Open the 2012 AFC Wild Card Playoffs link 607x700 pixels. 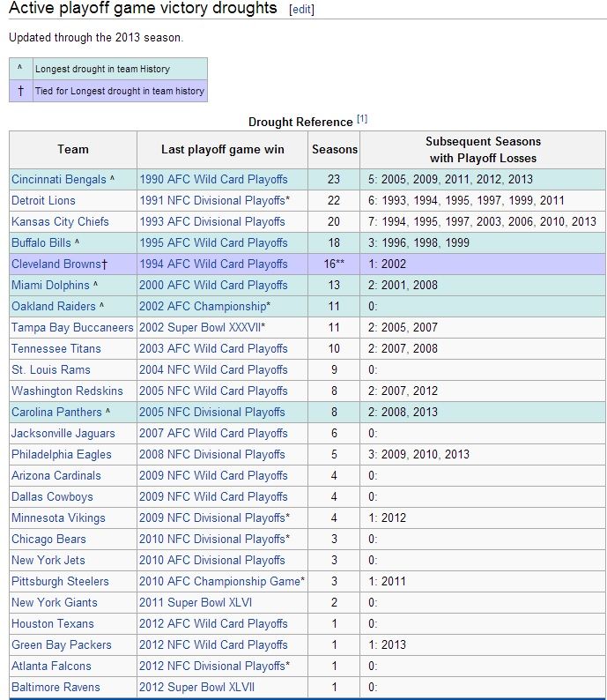point(213,623)
